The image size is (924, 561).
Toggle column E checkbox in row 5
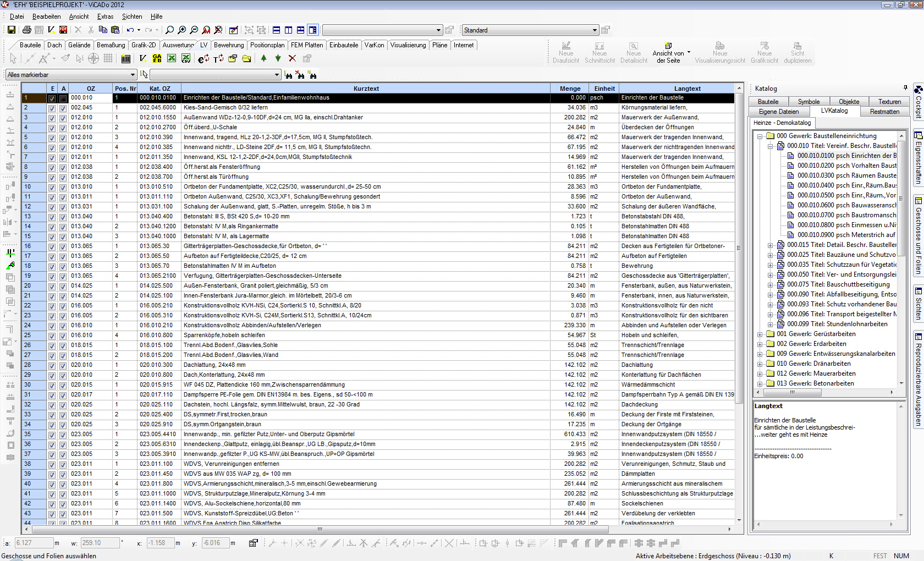pos(52,137)
